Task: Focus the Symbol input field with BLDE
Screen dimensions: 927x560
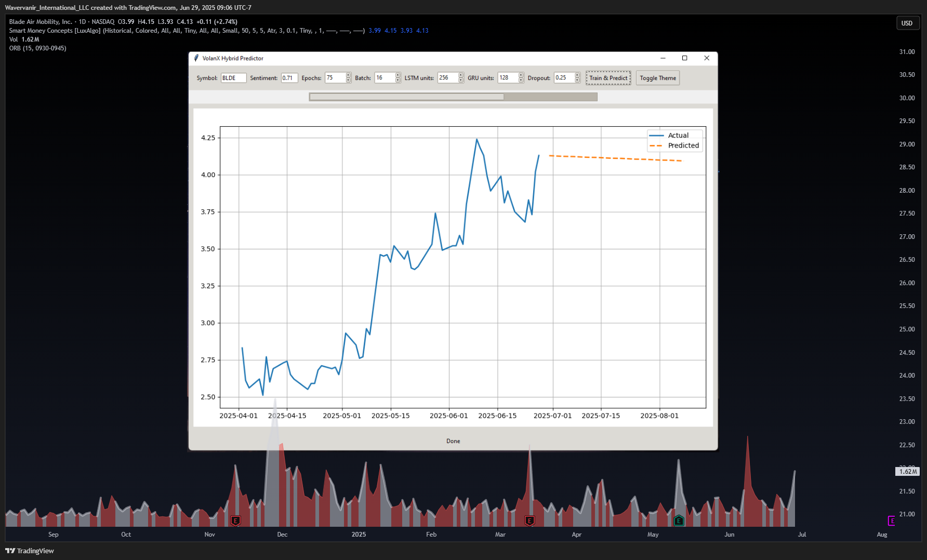Action: [233, 78]
